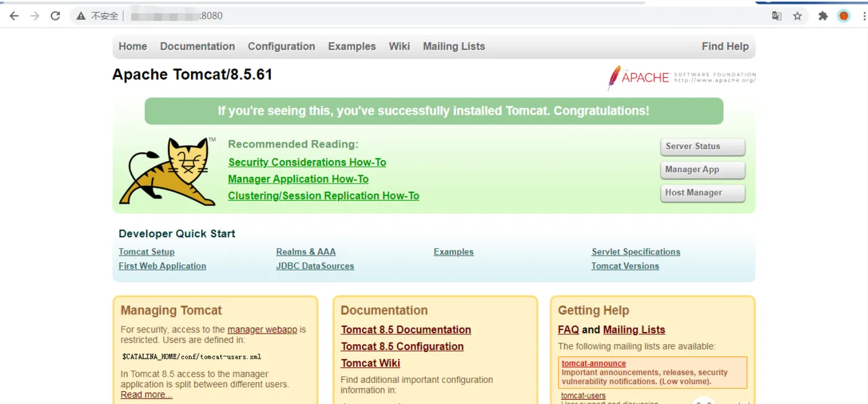868x404 pixels.
Task: Open the First Web Application link
Action: click(162, 266)
